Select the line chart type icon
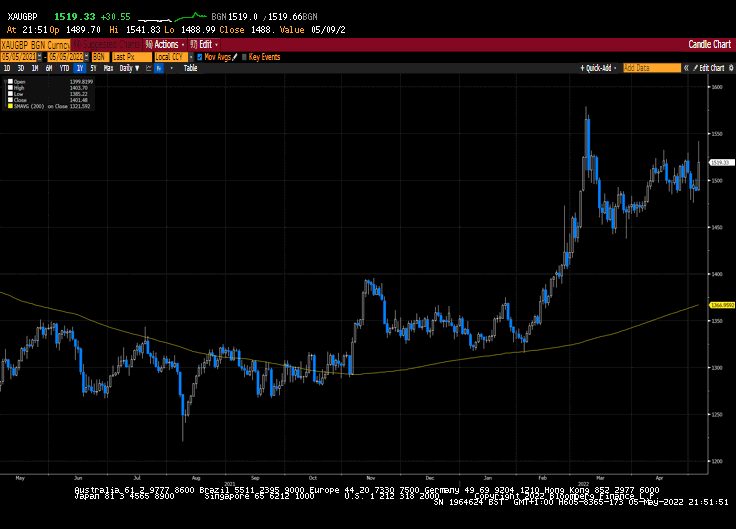736x529 pixels. [149, 68]
